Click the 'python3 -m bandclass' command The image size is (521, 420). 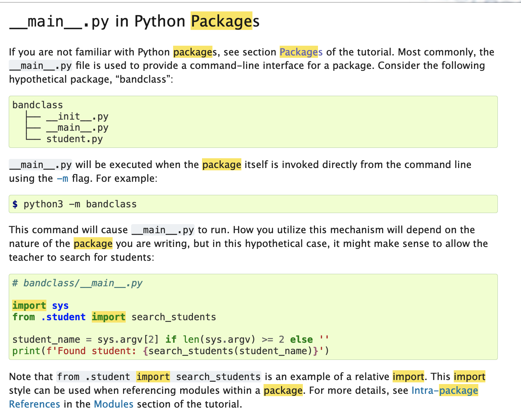click(x=80, y=204)
